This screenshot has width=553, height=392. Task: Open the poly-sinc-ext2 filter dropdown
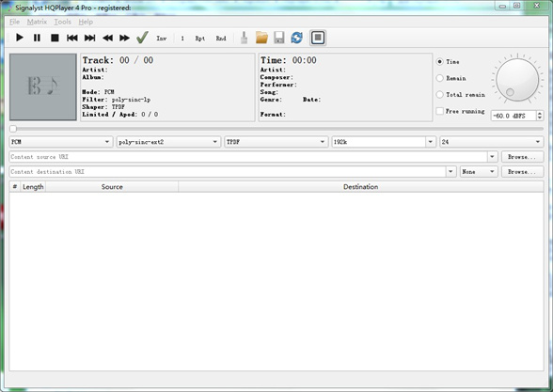click(168, 142)
